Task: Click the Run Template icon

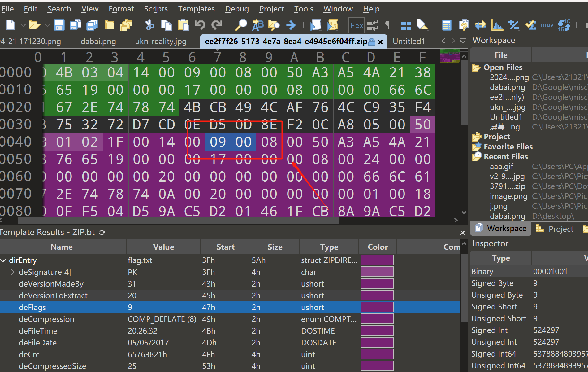Action: 333,25
